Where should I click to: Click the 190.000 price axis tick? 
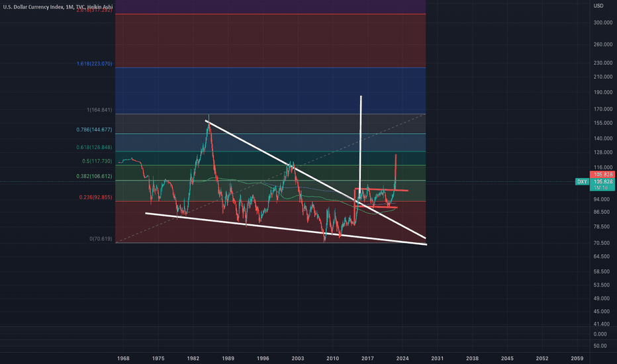pos(603,93)
